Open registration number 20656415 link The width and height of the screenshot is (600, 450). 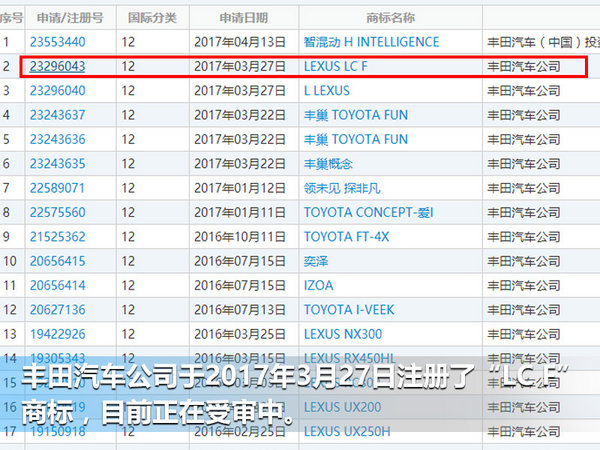[x=57, y=261]
